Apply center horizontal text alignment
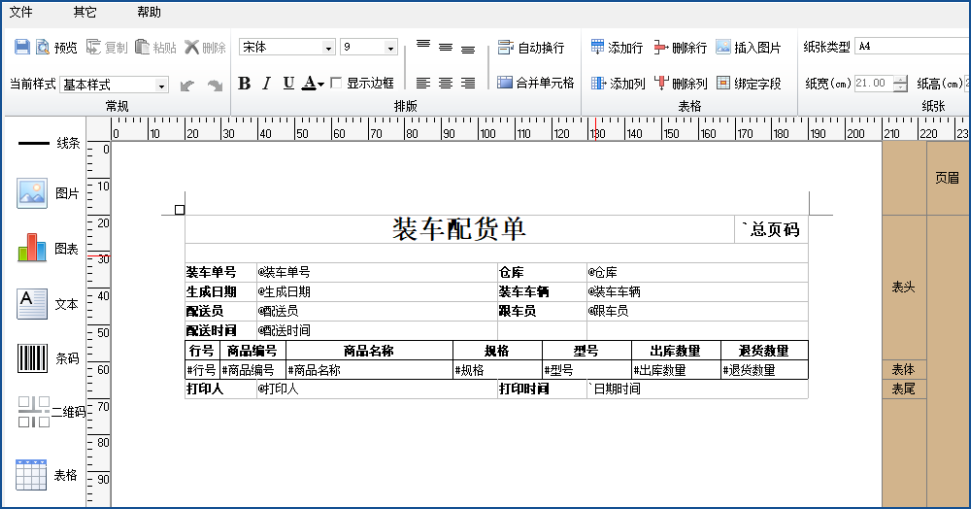971x509 pixels. (x=445, y=84)
